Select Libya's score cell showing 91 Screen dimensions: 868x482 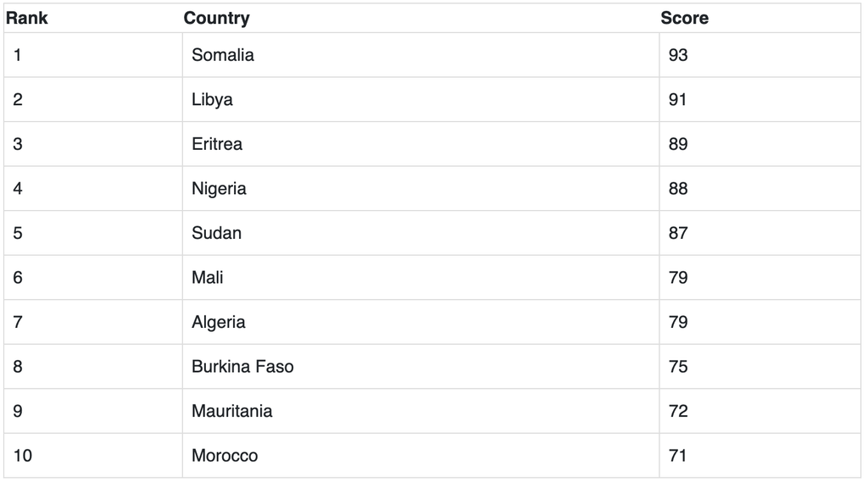click(678, 100)
